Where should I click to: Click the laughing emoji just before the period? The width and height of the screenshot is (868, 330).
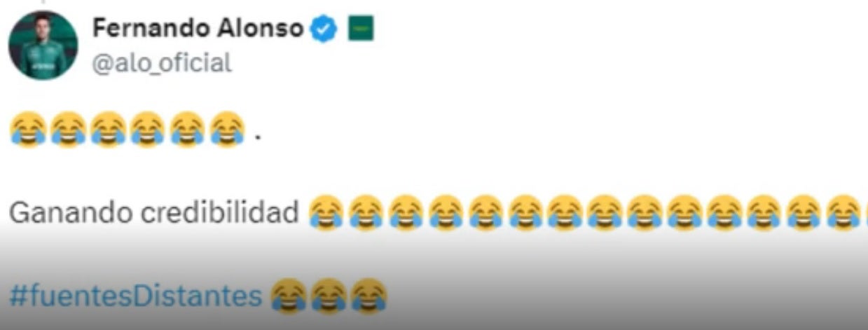pos(227,130)
